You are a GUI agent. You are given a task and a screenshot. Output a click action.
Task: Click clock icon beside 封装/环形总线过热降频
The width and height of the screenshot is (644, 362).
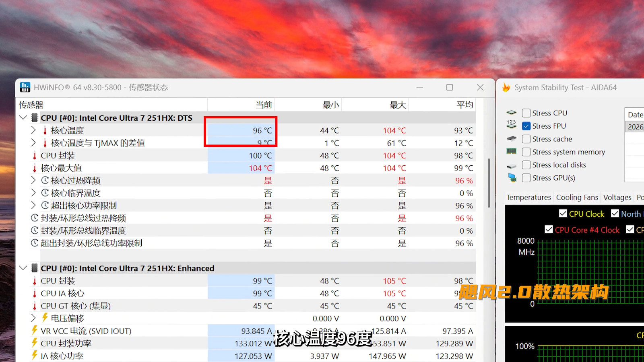coord(35,218)
